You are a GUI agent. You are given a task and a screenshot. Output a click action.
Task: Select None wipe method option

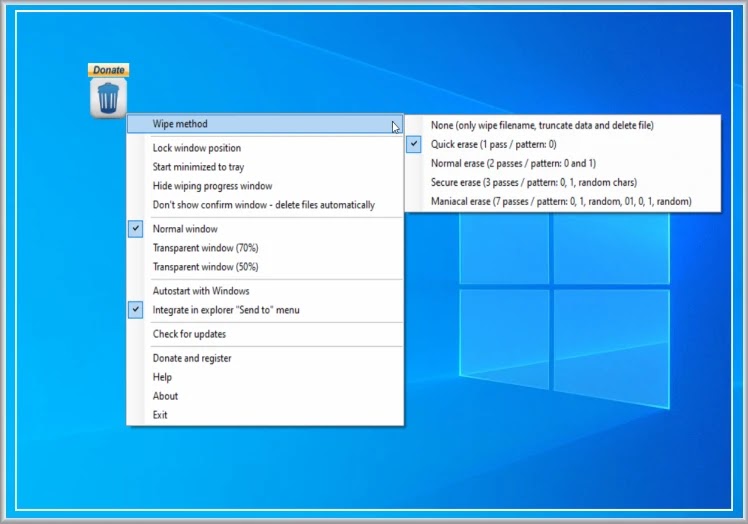[x=563, y=125]
